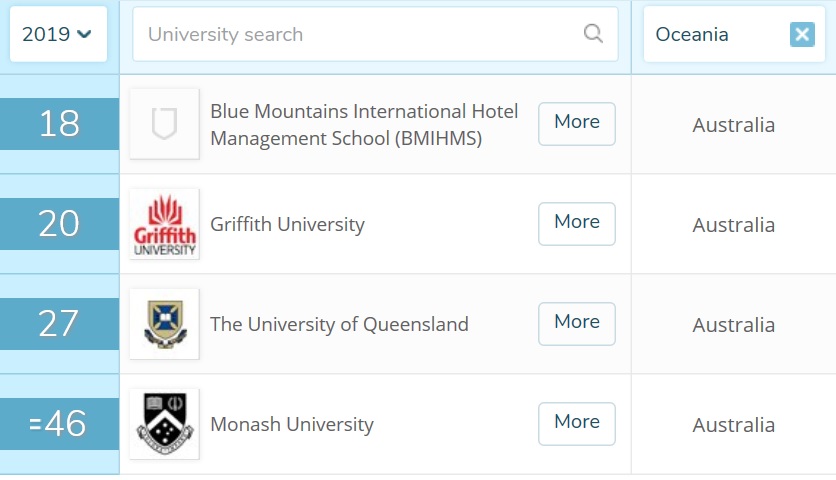Expand More for The University of Queensland
Viewport: 836px width, 480px height.
point(577,323)
